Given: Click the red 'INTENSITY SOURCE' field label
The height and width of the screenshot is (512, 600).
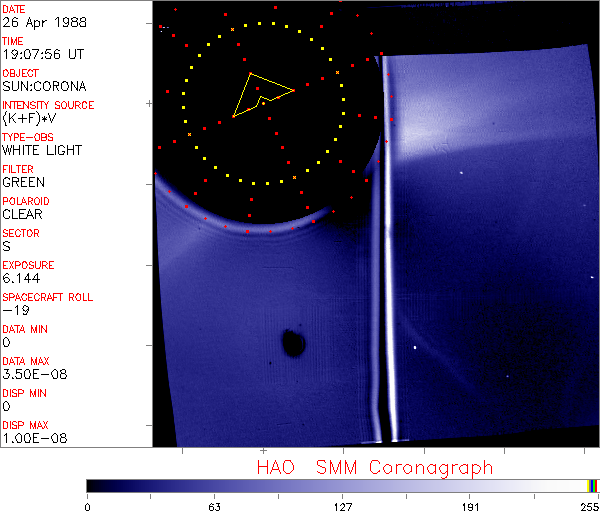Looking at the screenshot, I should coord(48,105).
